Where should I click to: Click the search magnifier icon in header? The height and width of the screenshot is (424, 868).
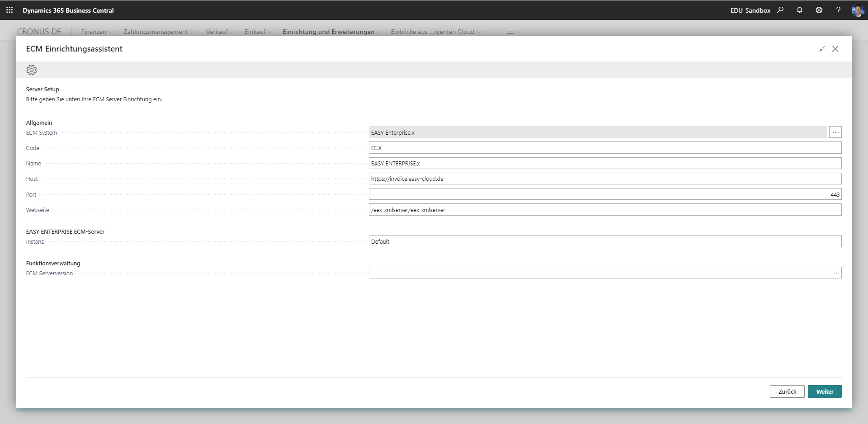pyautogui.click(x=780, y=10)
